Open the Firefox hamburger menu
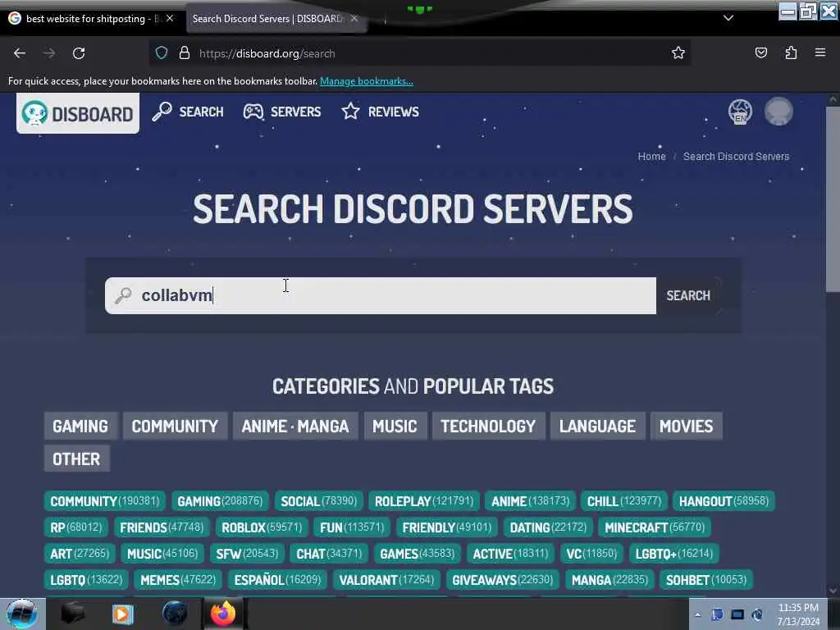Image resolution: width=840 pixels, height=630 pixels. coord(820,52)
